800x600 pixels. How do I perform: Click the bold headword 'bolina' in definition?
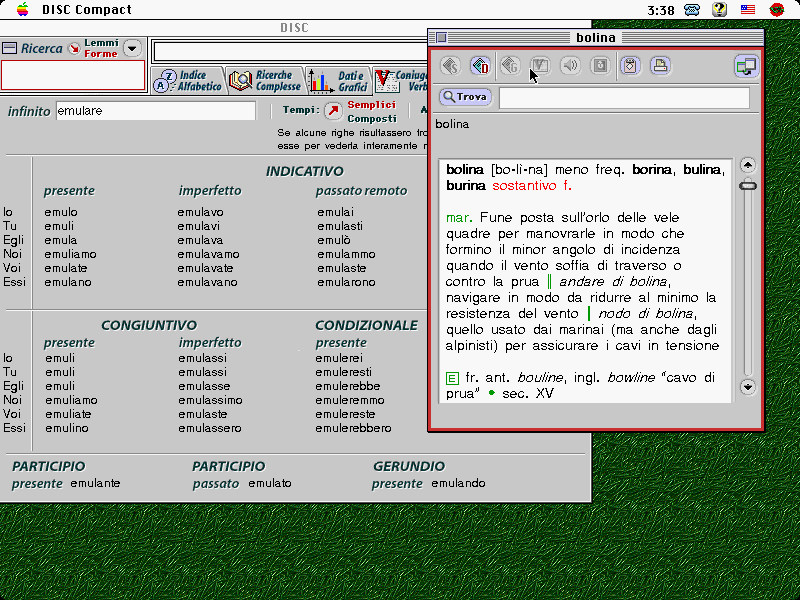point(465,169)
